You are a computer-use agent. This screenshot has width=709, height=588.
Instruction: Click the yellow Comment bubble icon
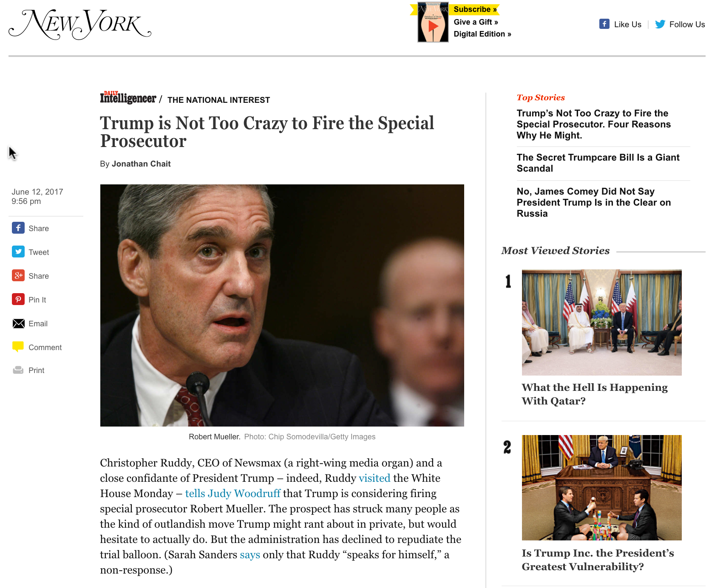tap(18, 347)
